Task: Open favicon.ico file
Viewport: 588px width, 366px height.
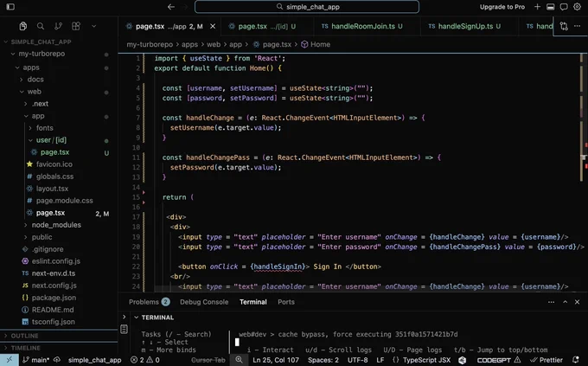Action: coord(56,164)
